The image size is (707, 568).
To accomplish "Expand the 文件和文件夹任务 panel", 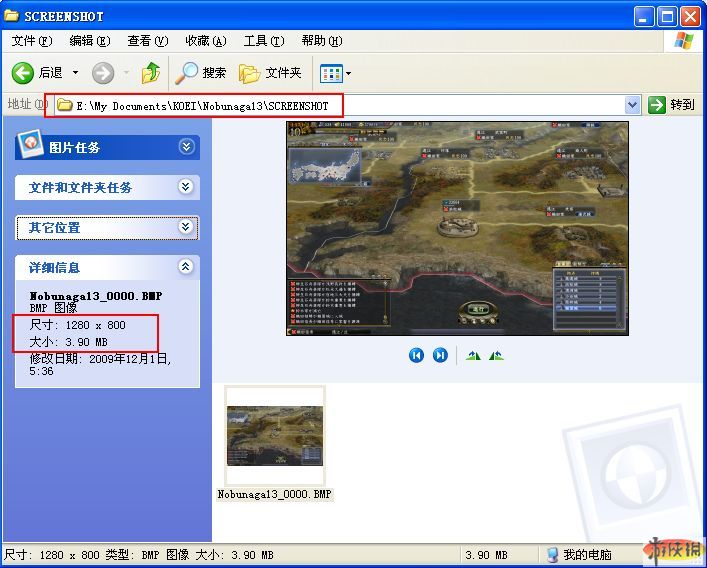I will 186,187.
